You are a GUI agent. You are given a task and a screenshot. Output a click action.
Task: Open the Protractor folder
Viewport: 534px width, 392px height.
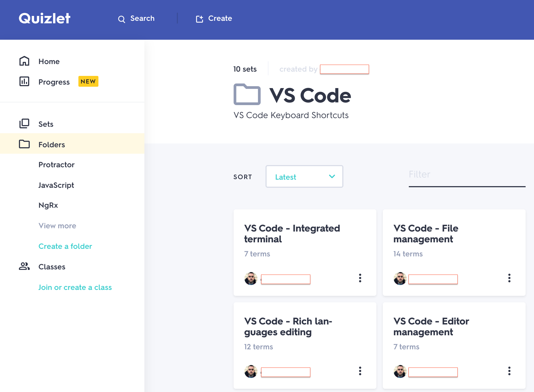click(x=56, y=165)
